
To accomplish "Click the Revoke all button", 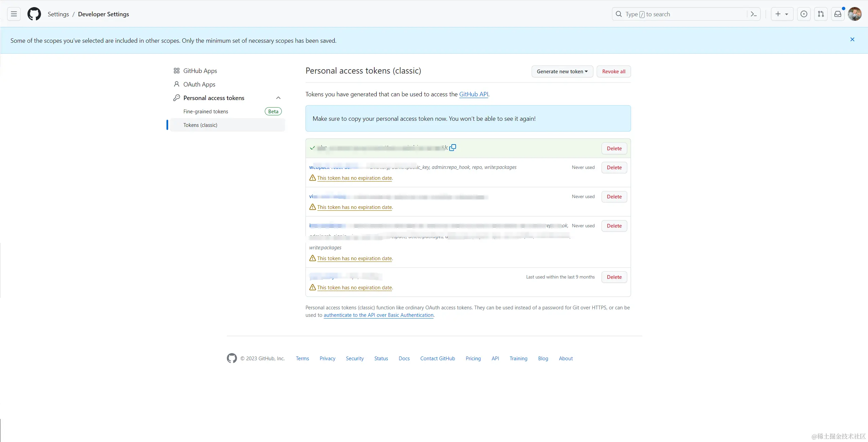I will 613,71.
